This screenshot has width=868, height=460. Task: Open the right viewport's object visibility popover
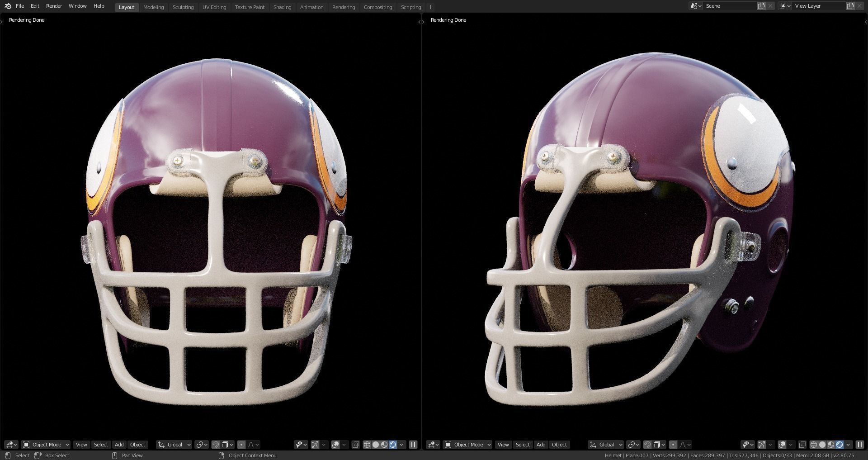(x=748, y=445)
